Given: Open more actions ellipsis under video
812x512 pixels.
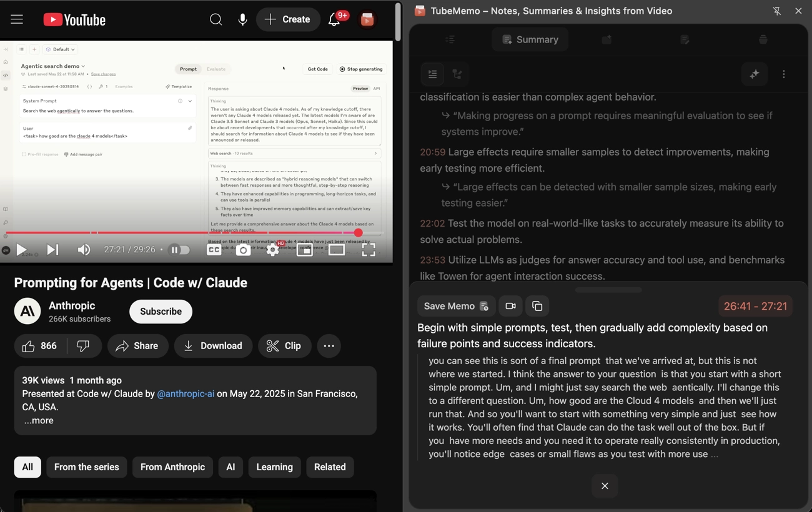Looking at the screenshot, I should click(329, 346).
